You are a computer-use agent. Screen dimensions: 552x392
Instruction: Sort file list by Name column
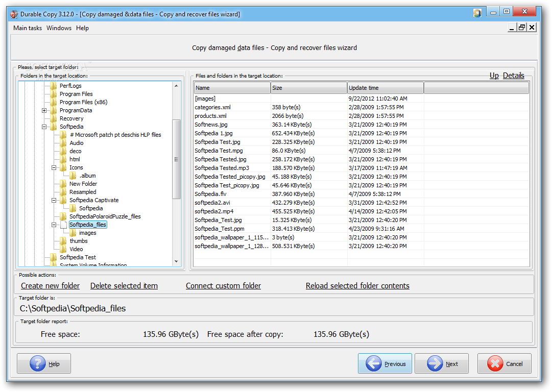coord(232,88)
